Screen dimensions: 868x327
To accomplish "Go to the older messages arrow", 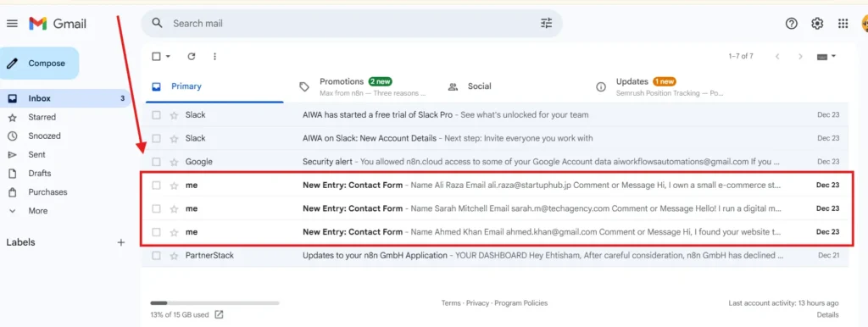I will tap(800, 57).
